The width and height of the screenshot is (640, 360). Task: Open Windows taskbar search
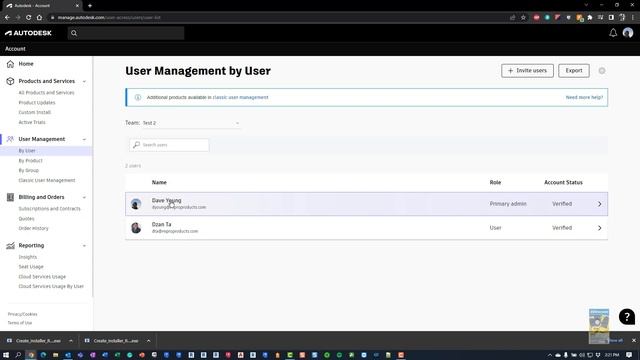[x=18, y=355]
